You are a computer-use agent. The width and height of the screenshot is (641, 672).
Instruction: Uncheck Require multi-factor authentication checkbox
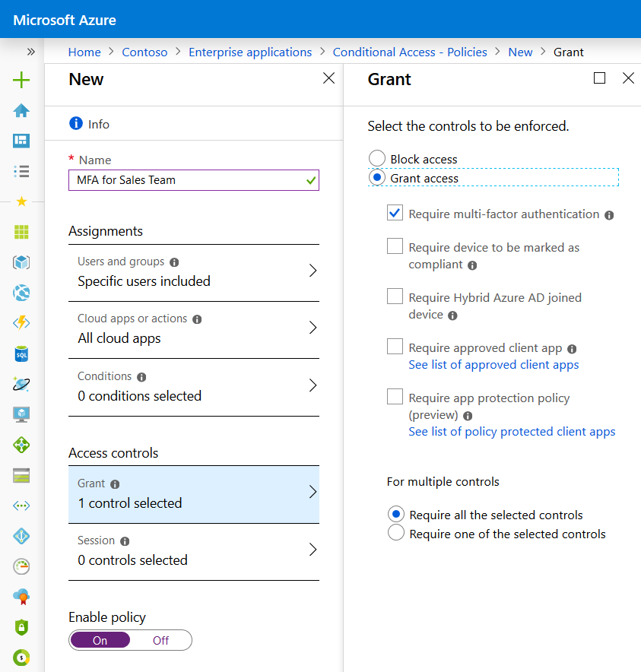[x=395, y=213]
